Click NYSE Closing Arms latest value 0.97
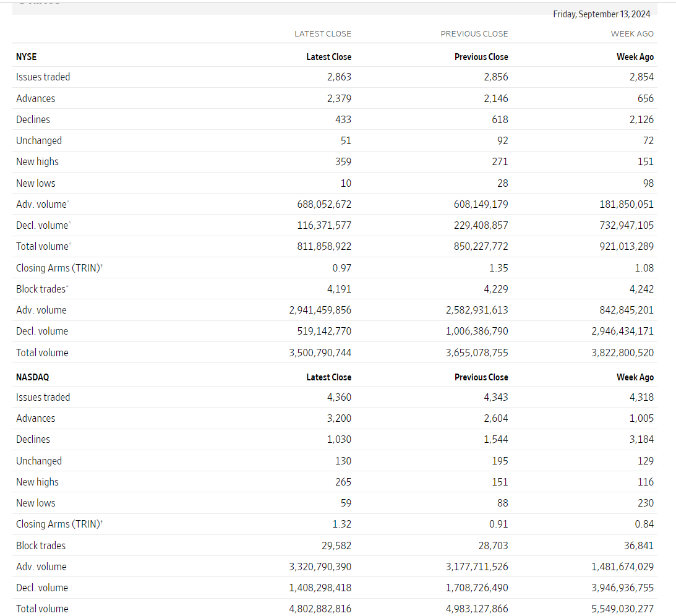Viewport: 676px width, 616px height. click(342, 268)
